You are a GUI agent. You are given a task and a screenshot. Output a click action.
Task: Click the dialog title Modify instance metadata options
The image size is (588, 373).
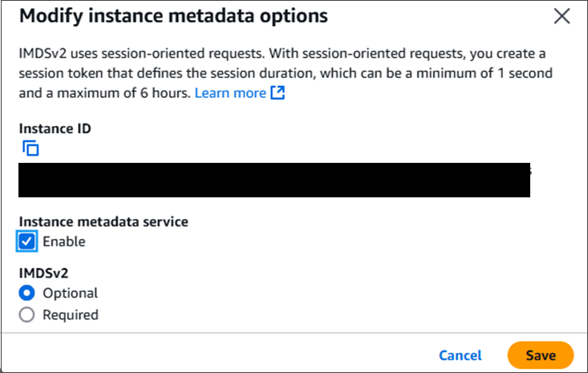click(x=173, y=16)
